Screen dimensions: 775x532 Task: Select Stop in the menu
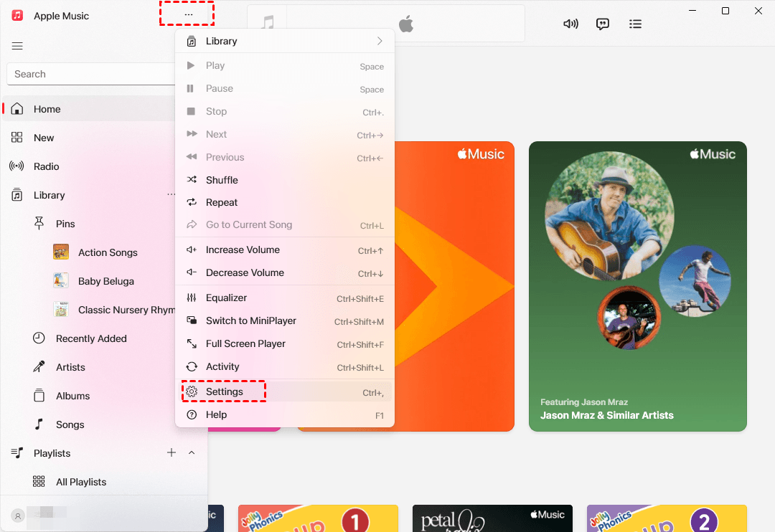285,112
